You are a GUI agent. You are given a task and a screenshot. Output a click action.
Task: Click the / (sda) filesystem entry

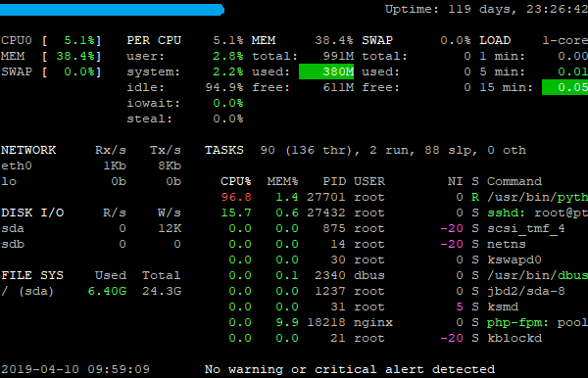[x=27, y=291]
